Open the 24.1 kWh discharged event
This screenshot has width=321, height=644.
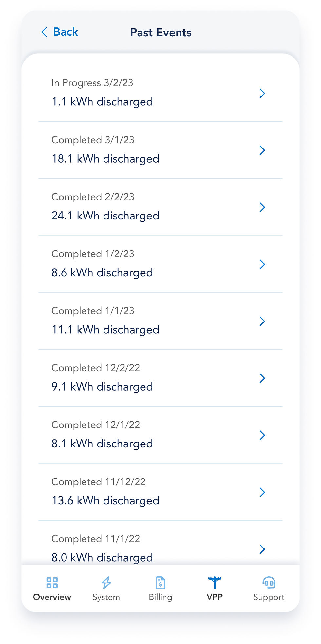[105, 216]
